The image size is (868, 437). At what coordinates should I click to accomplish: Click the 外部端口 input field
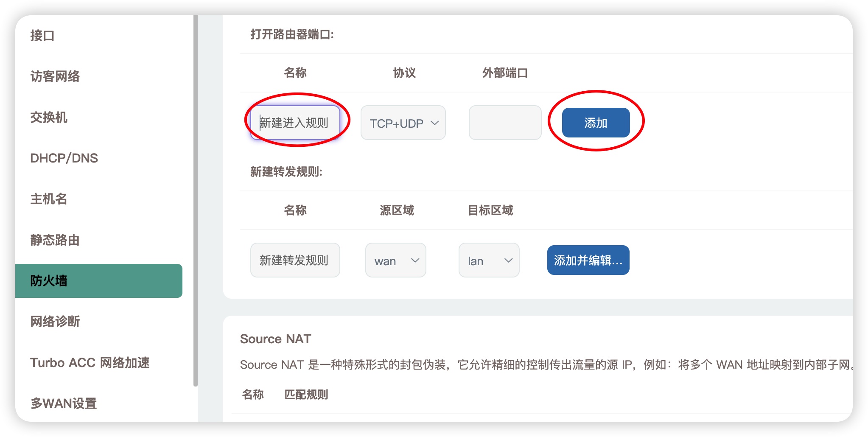pos(505,122)
